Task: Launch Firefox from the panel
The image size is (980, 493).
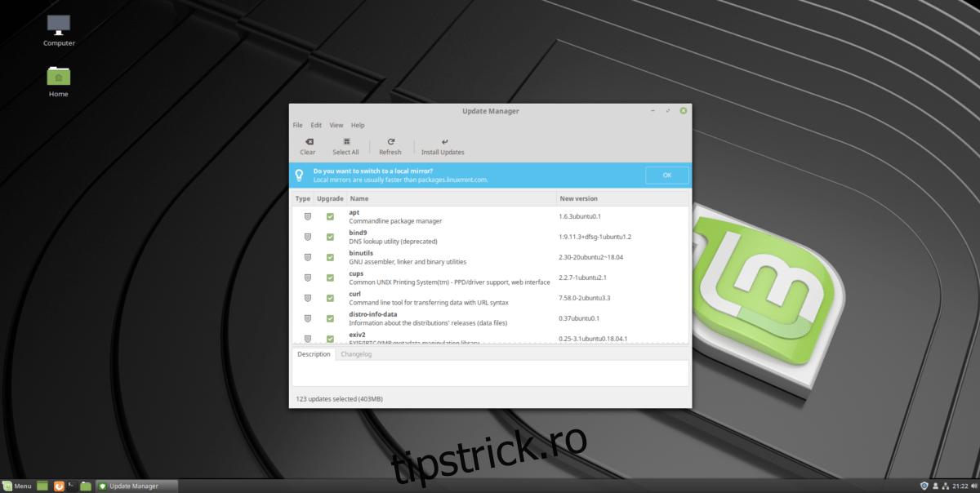Action: point(59,486)
